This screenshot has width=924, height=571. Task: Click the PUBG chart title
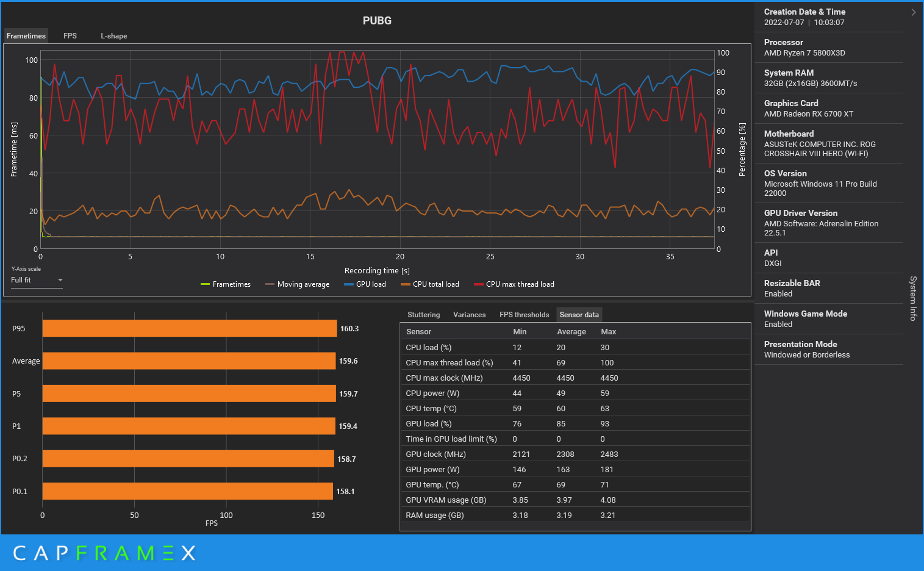[x=377, y=21]
